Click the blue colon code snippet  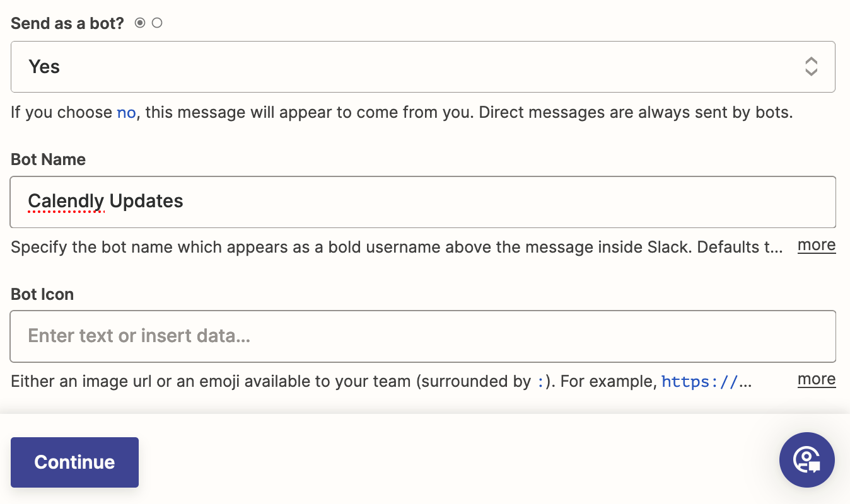540,382
